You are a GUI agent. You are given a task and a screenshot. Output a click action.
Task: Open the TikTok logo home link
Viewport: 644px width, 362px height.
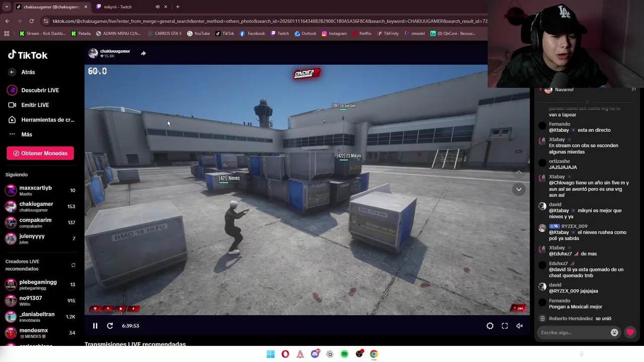[x=28, y=55]
